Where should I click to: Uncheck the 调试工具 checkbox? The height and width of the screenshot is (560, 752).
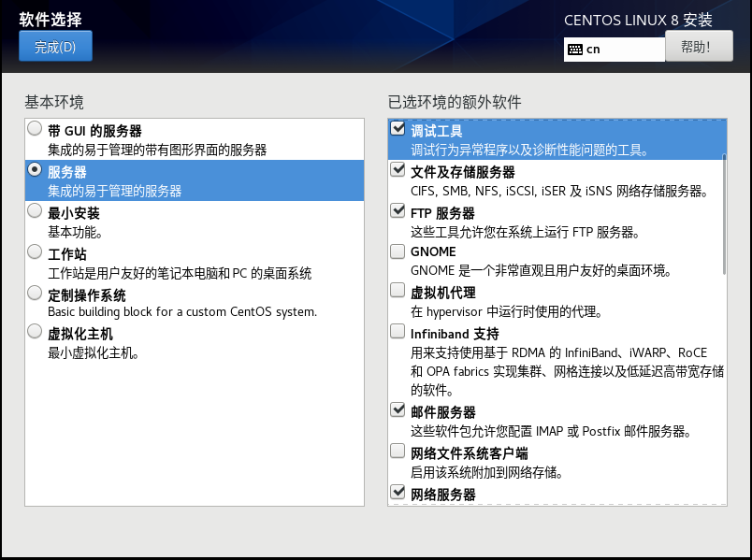tap(398, 129)
